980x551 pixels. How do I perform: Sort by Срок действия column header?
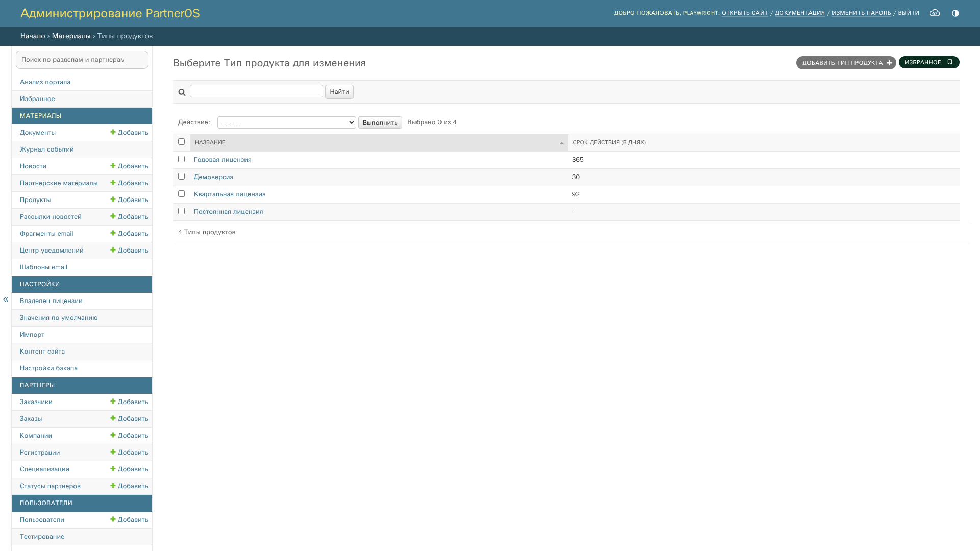click(x=609, y=143)
